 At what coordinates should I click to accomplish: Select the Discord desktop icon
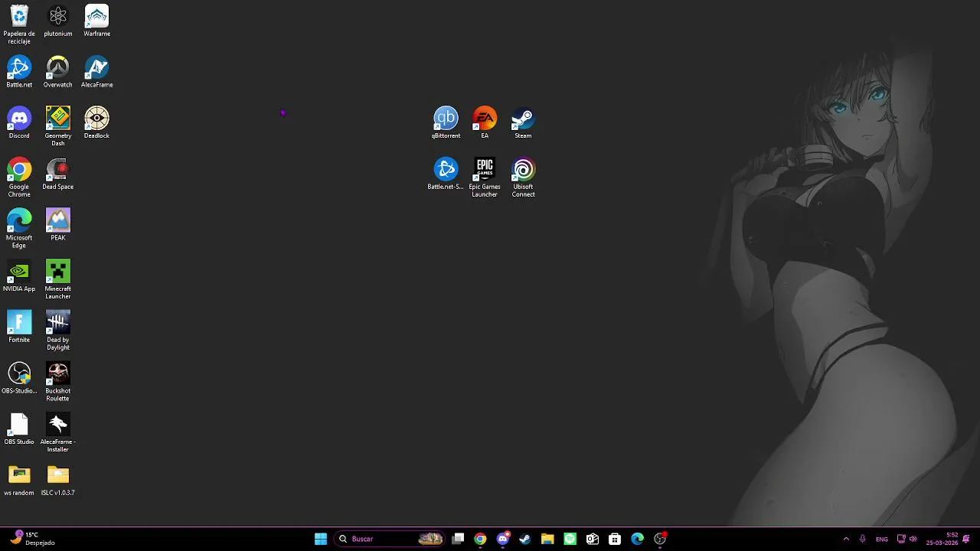19,123
